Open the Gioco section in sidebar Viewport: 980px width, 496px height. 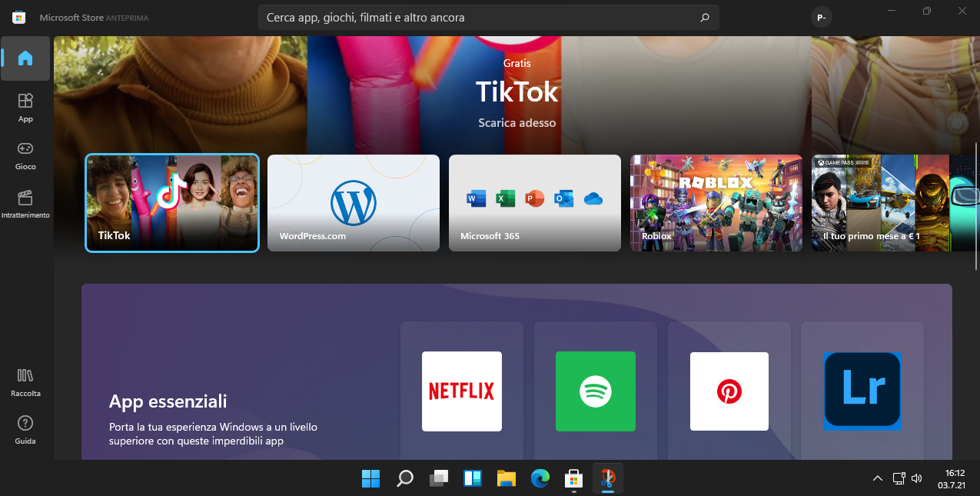pos(25,155)
